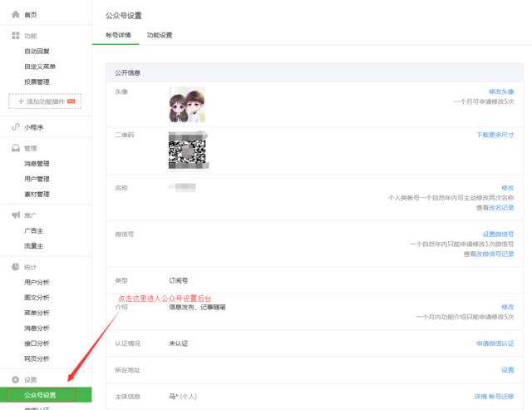Switch to the 功能设置 tab
The height and width of the screenshot is (410, 532).
click(160, 36)
